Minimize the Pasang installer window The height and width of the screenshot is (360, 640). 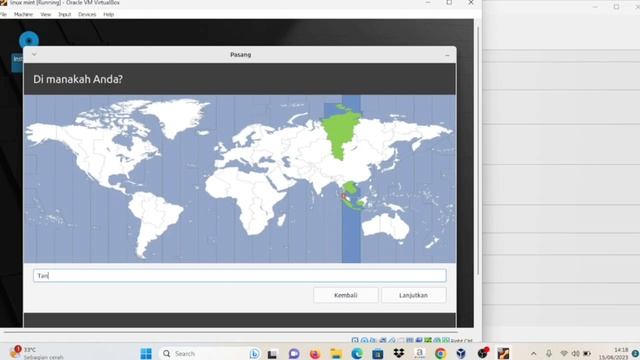(447, 55)
